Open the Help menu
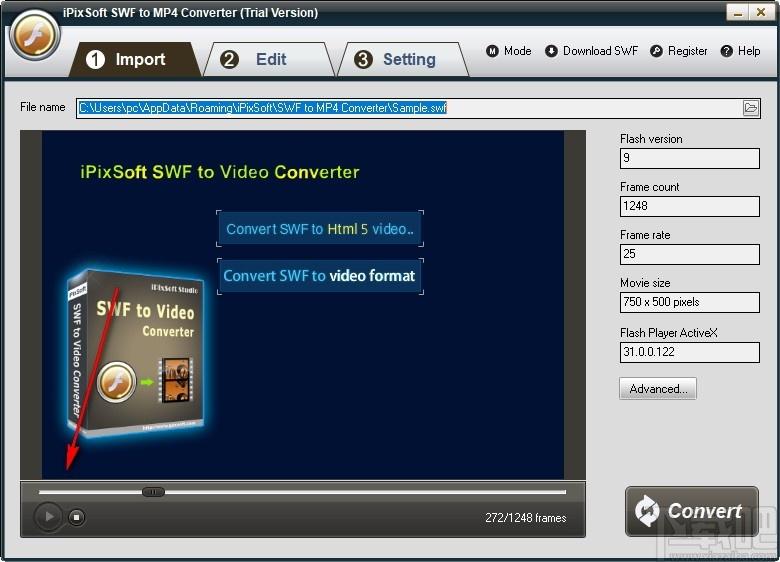The height and width of the screenshot is (562, 780). 741,51
